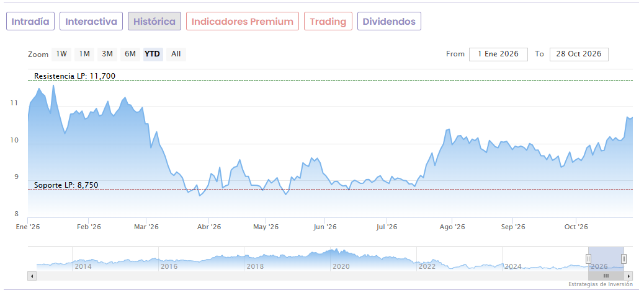The image size is (644, 293).
Task: Select the YTD zoom range
Action: pos(153,54)
